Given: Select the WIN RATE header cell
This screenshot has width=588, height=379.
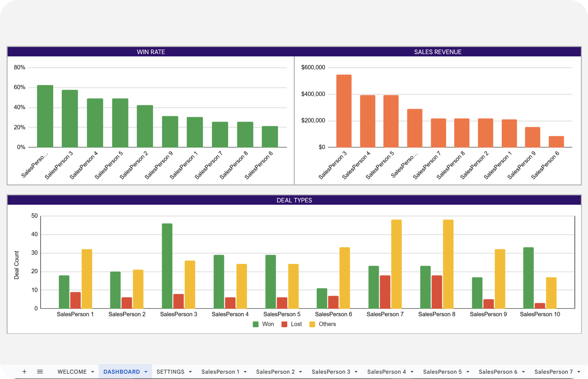Looking at the screenshot, I should click(151, 52).
